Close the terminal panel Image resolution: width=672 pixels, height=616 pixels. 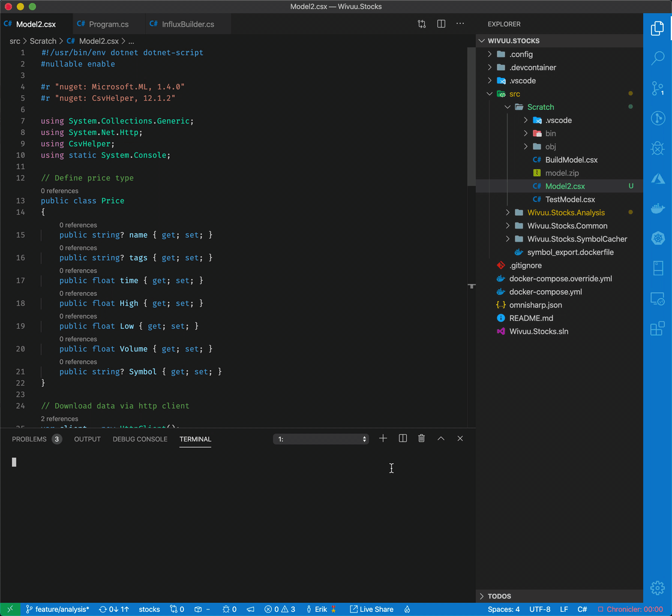(460, 438)
